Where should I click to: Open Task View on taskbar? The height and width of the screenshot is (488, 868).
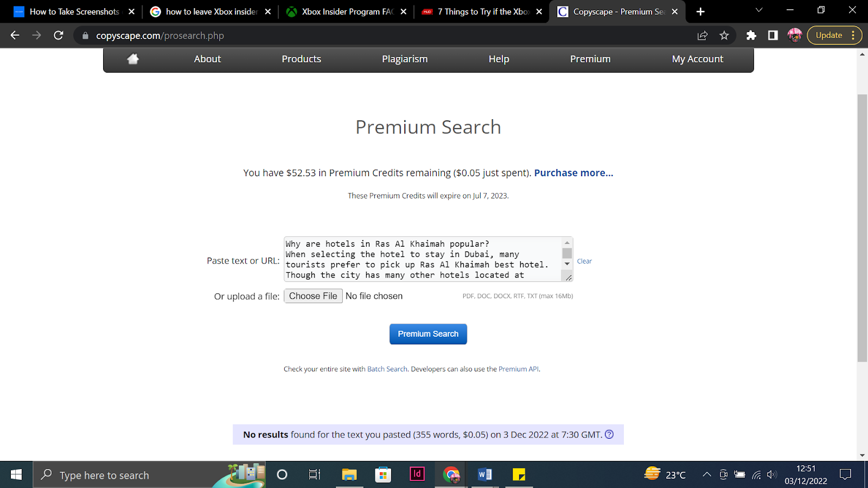coord(315,475)
